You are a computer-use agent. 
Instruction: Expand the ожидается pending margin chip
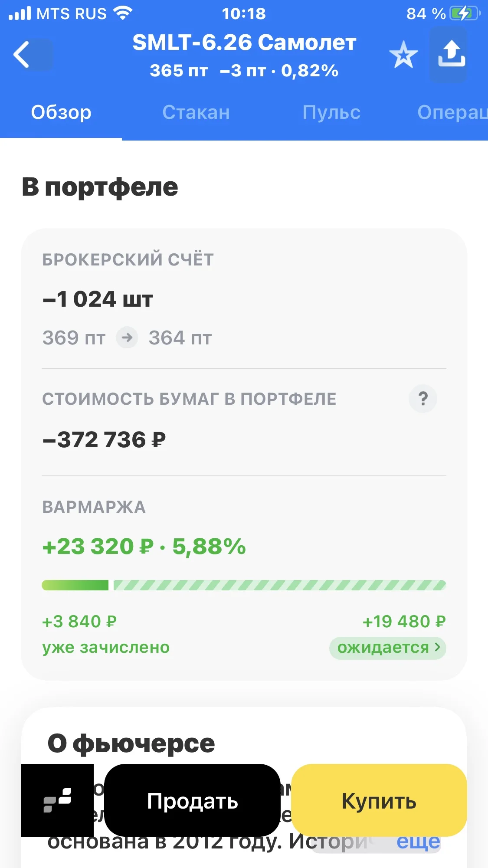388,648
